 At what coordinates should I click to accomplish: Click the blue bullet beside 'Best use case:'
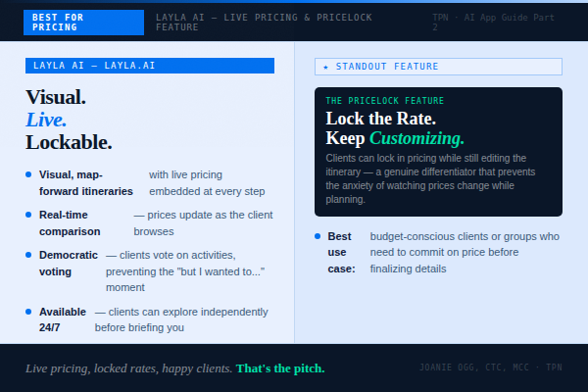pos(318,236)
